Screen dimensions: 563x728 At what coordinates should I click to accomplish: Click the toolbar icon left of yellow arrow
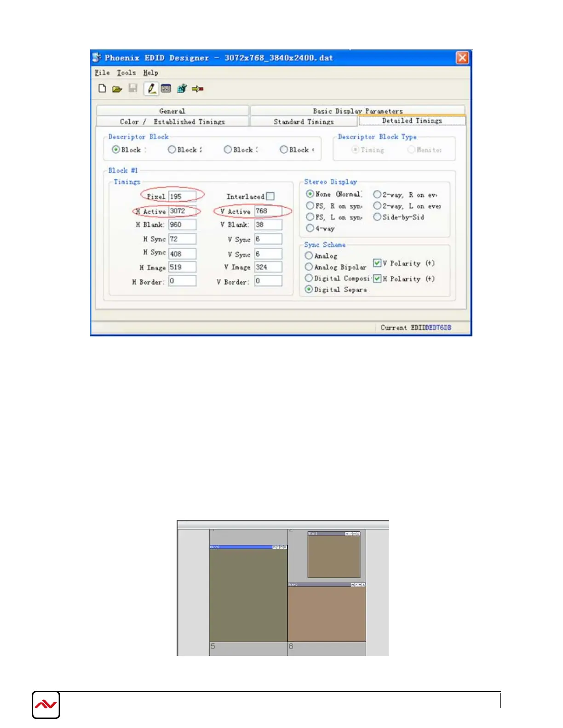coord(182,88)
